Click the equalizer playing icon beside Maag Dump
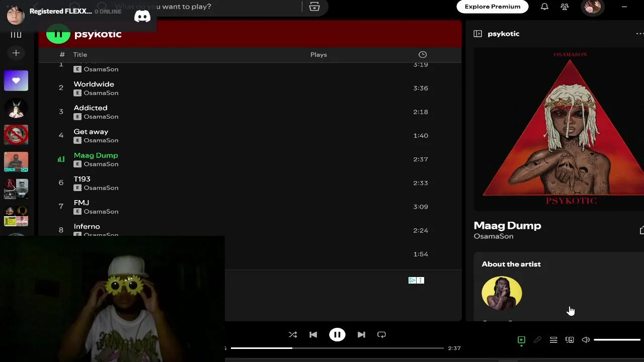The width and height of the screenshot is (644, 362). [x=61, y=159]
